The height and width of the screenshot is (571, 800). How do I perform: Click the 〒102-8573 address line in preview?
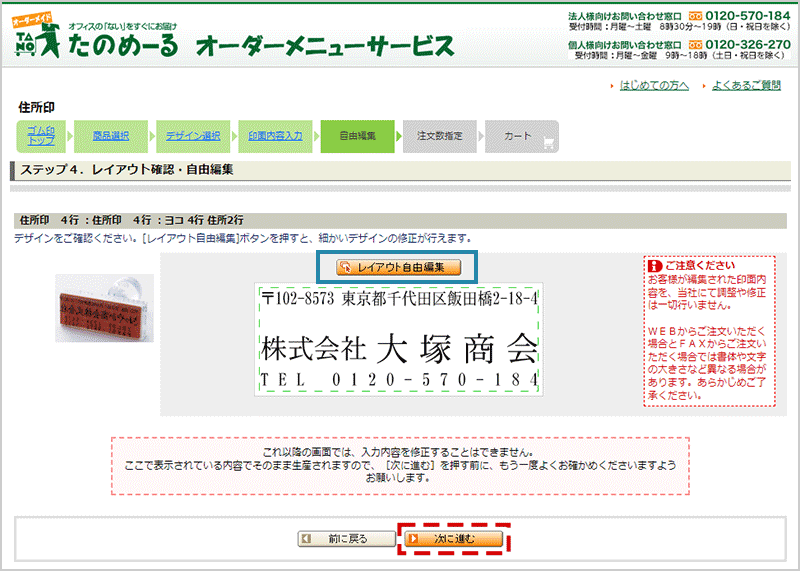399,298
